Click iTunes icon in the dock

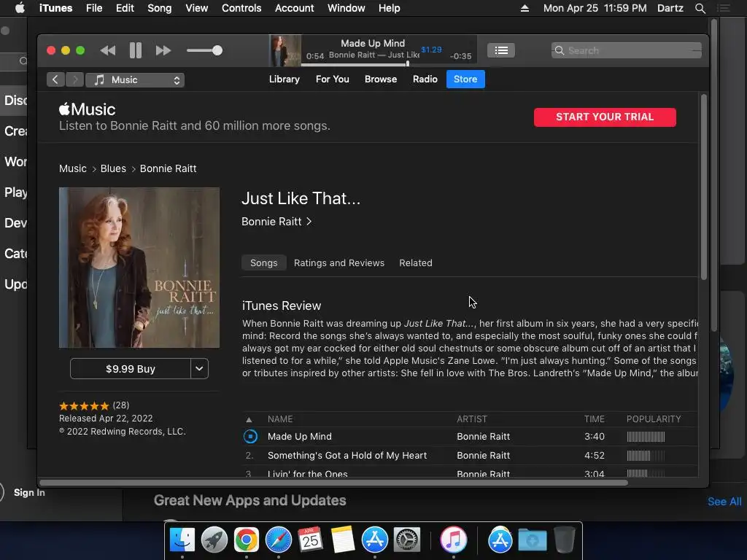454,540
